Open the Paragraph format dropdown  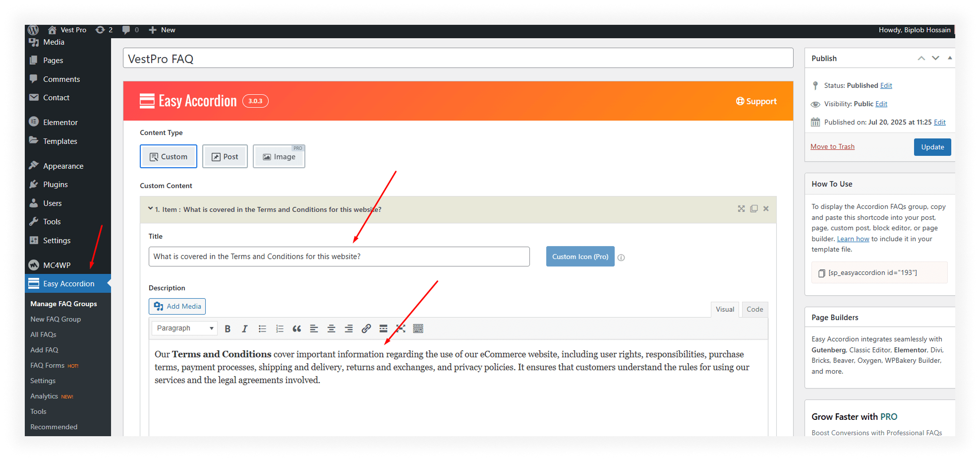pyautogui.click(x=184, y=329)
